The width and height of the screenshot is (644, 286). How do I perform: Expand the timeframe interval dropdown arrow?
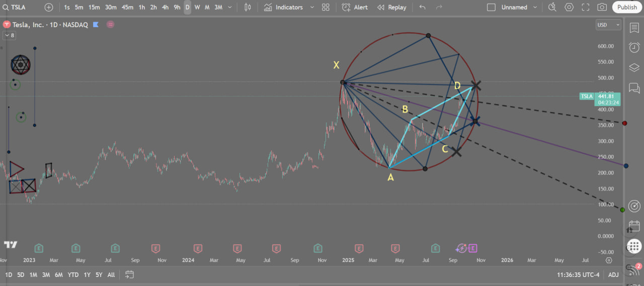230,8
